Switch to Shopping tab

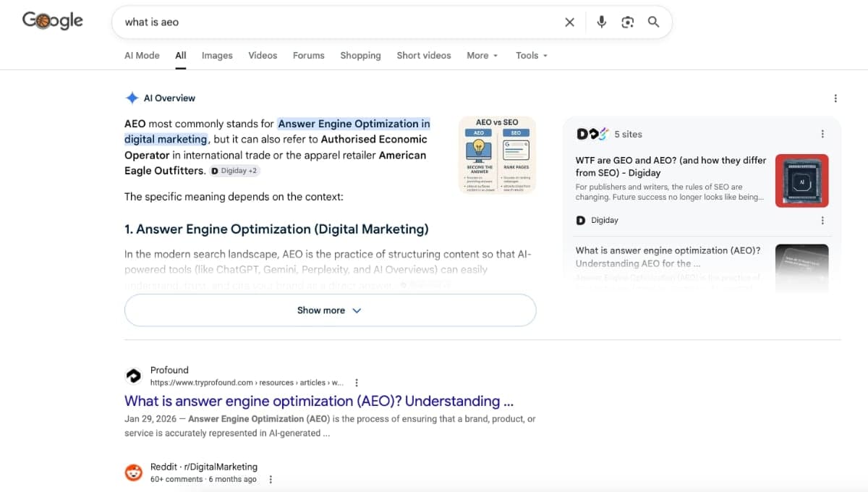(x=360, y=55)
